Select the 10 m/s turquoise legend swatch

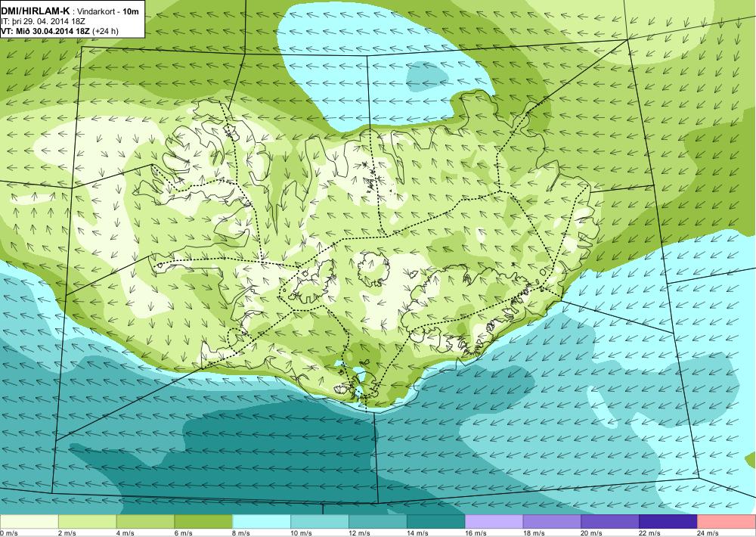[320, 522]
